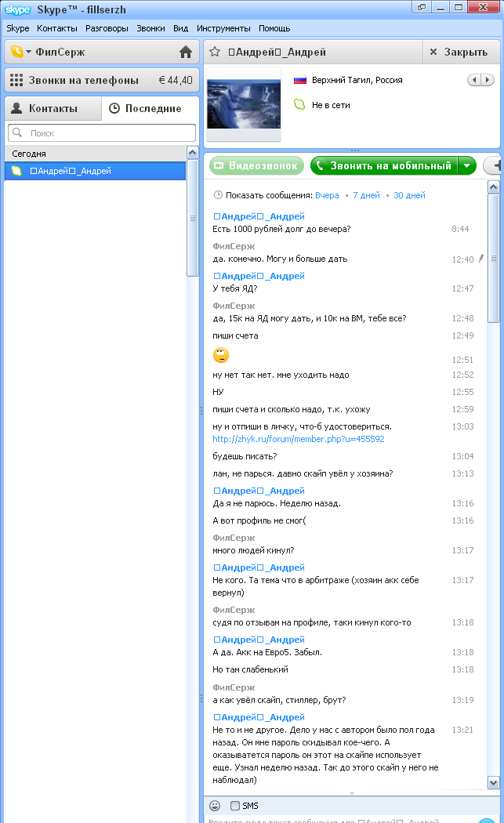Click the camera icon on Видеозвонок
This screenshot has height=823, width=504.
coord(219,166)
